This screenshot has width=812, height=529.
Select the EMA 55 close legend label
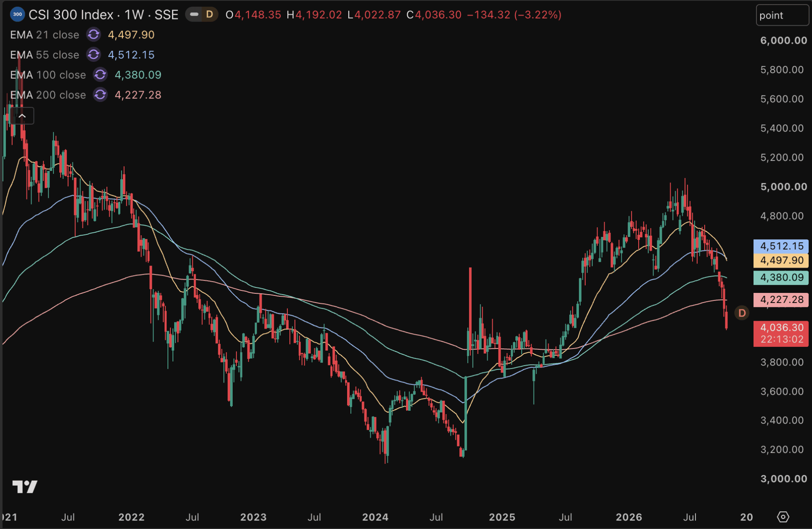tap(45, 55)
